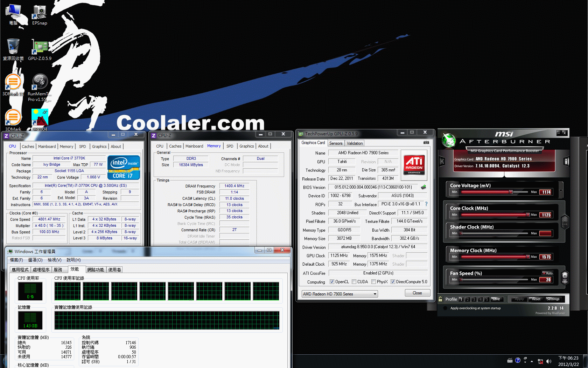Open the GPU selection dropdown in GPU-Z
This screenshot has height=368, width=588.
point(339,294)
